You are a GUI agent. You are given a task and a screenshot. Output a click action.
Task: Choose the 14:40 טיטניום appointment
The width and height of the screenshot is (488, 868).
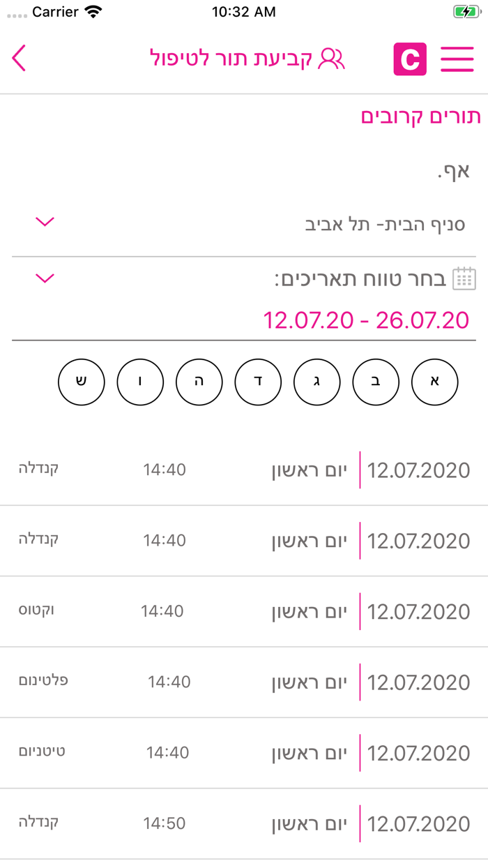244,753
